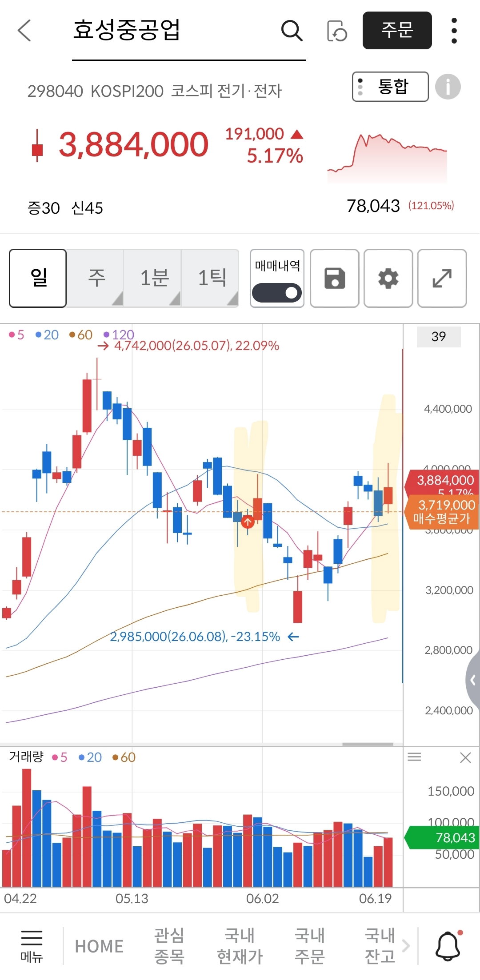
Task: Open the hamburger 메뉴 icon
Action: click(x=32, y=946)
